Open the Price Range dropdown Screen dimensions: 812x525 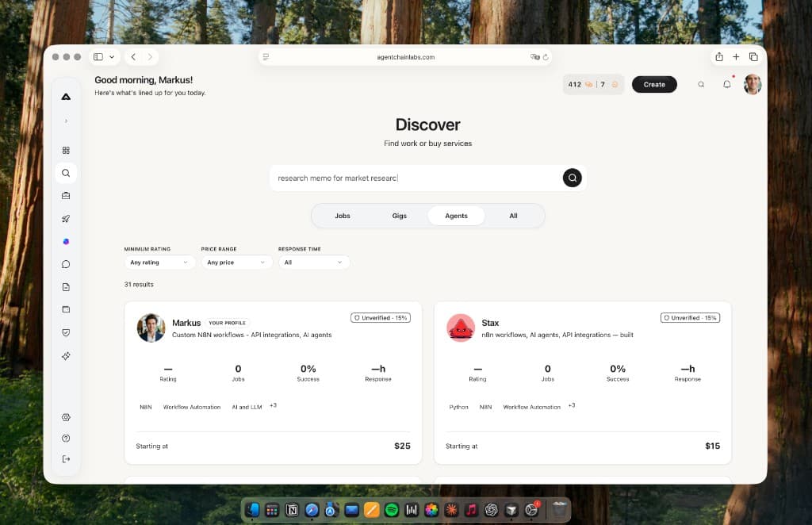(236, 262)
